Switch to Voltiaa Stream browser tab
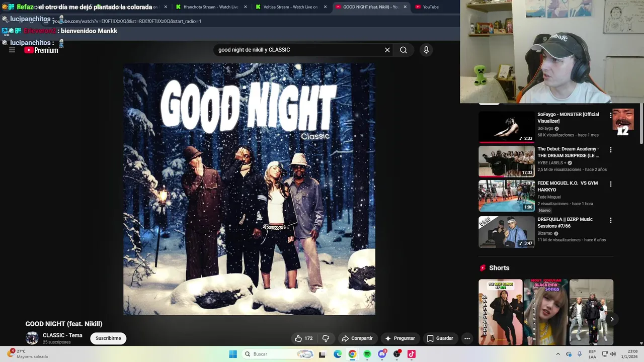Screen dimensions: 644x362 click(x=291, y=7)
